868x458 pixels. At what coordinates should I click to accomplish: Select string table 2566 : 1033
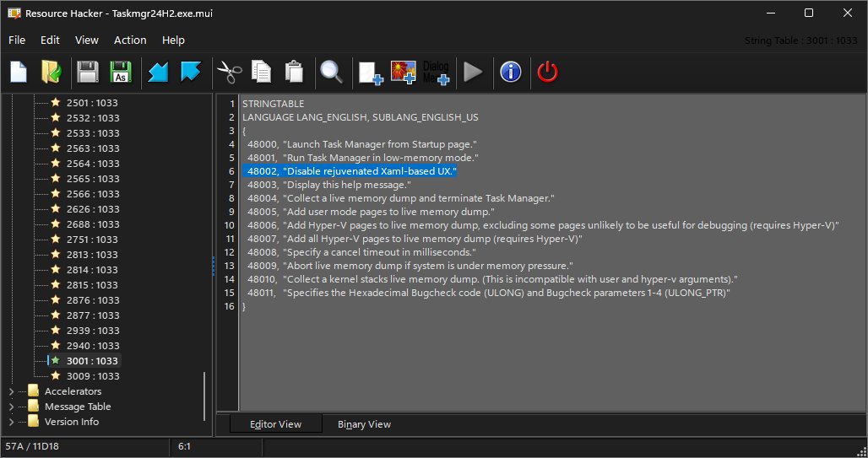pyautogui.click(x=92, y=194)
